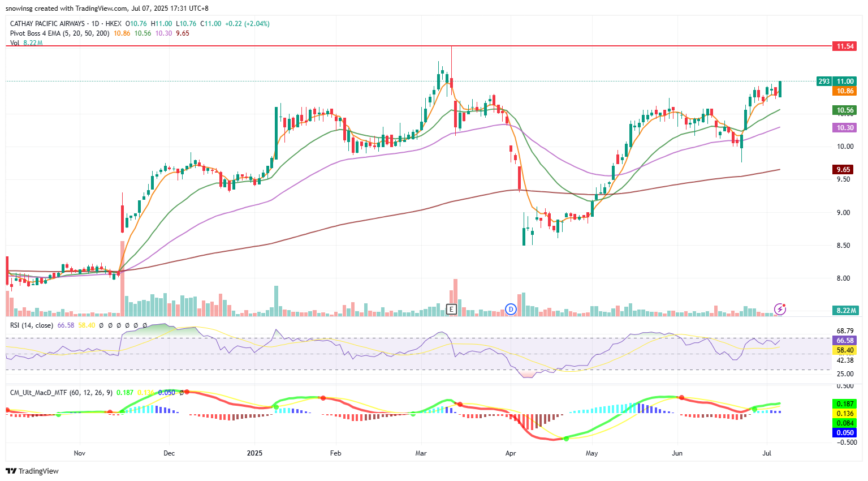Click the H11.00 high value in legend
The width and height of the screenshot is (868, 481).
pyautogui.click(x=162, y=24)
